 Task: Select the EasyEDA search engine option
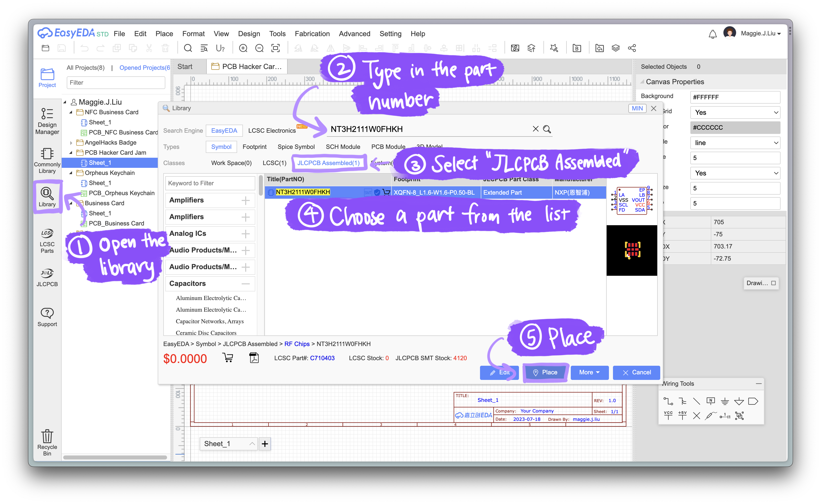click(224, 131)
